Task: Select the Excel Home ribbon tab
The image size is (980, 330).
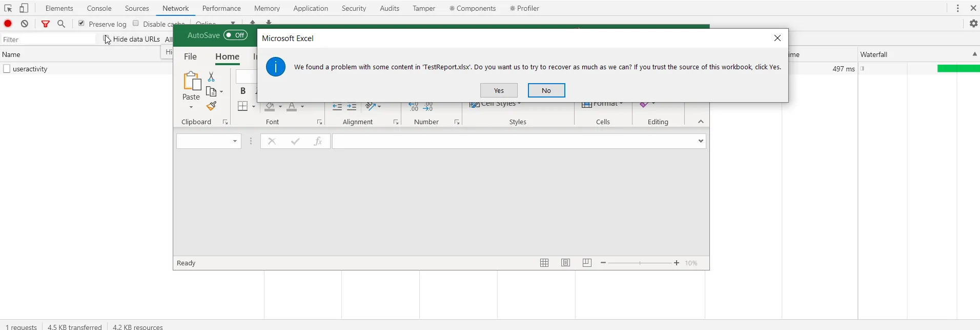Action: tap(228, 57)
